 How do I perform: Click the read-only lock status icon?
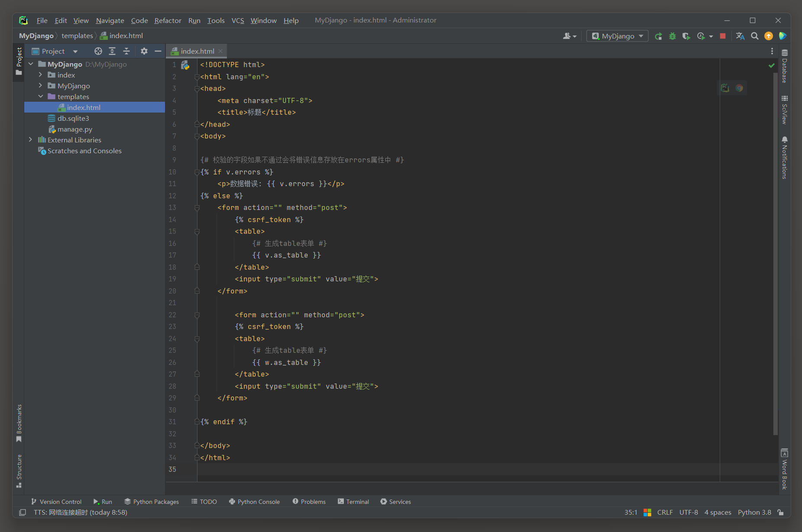pos(781,513)
